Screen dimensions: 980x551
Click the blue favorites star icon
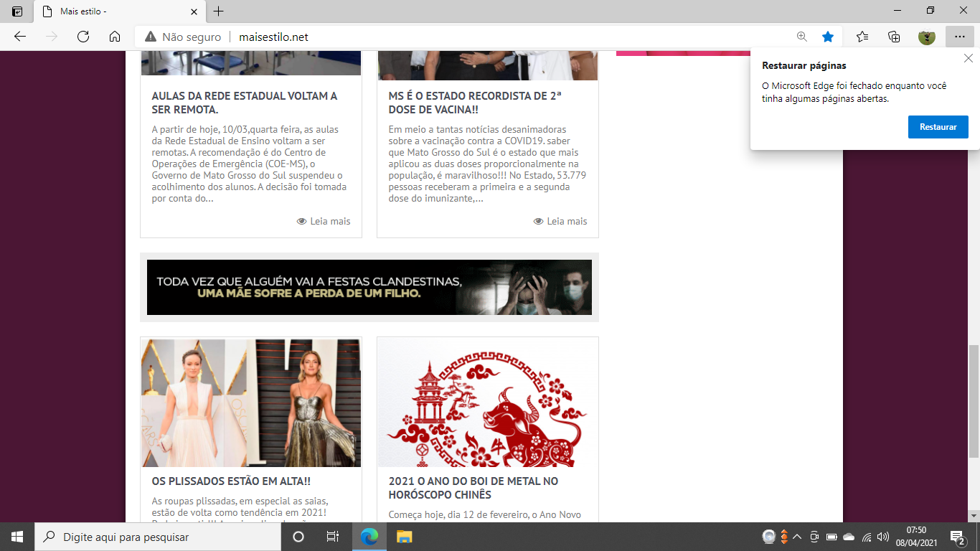[x=828, y=37]
